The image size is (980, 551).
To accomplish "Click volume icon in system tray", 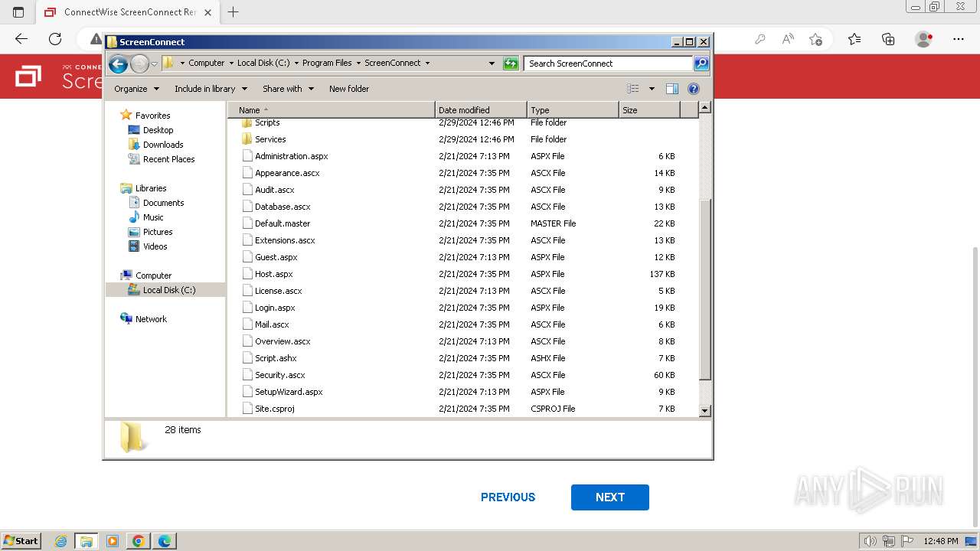I will [x=871, y=541].
